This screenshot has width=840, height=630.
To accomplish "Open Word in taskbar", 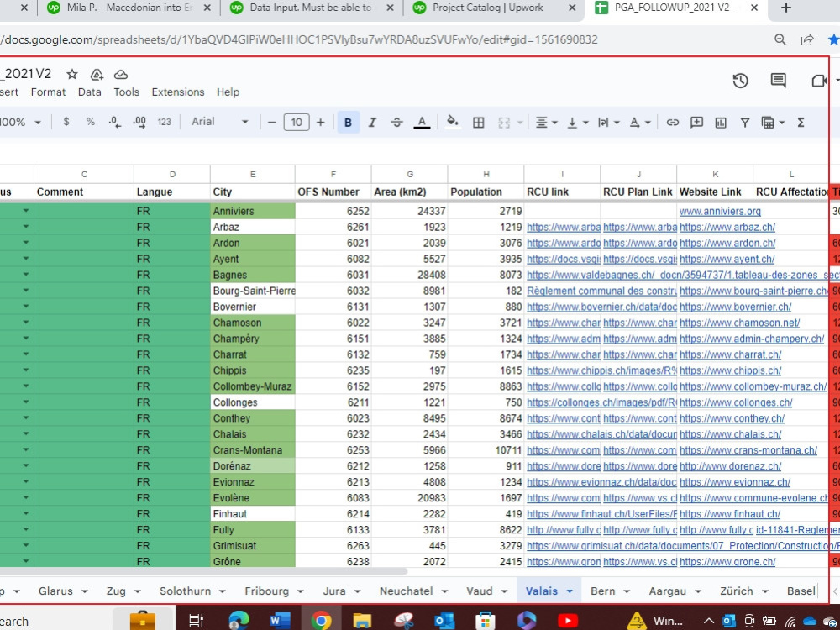I will [280, 621].
